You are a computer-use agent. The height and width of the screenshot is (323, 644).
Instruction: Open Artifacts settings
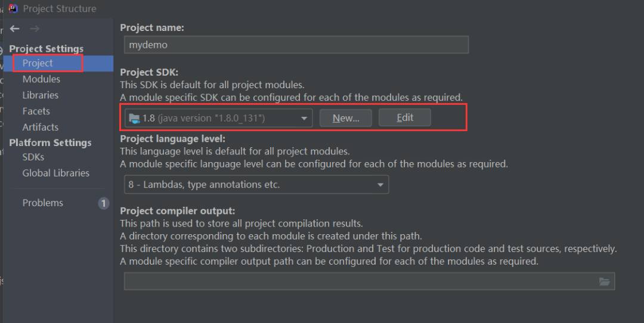(41, 128)
